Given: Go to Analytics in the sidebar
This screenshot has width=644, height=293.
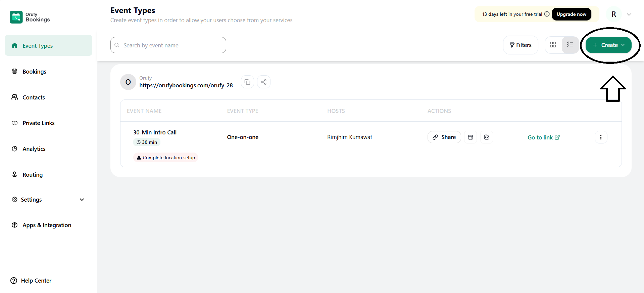Looking at the screenshot, I should pos(34,149).
